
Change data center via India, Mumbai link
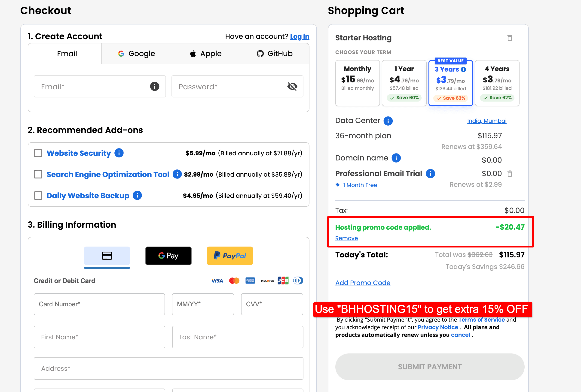coord(486,121)
